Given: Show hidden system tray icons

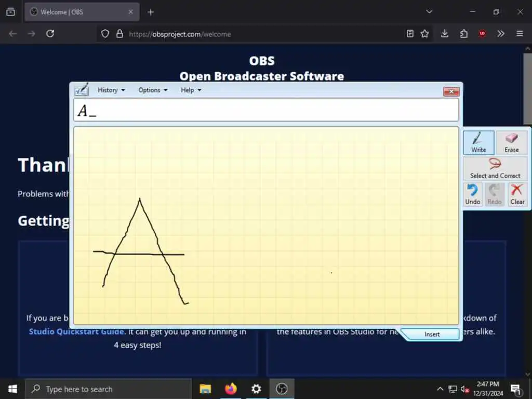Looking at the screenshot, I should tap(440, 389).
